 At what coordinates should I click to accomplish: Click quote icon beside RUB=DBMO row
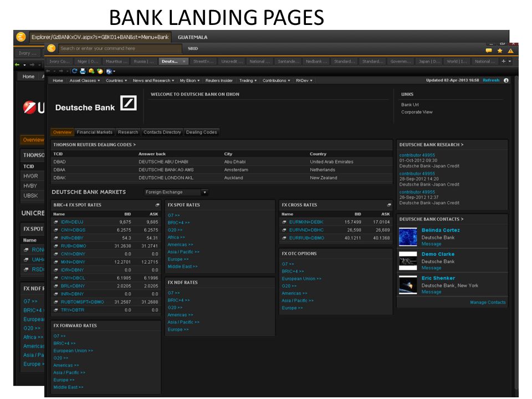pyautogui.click(x=55, y=246)
